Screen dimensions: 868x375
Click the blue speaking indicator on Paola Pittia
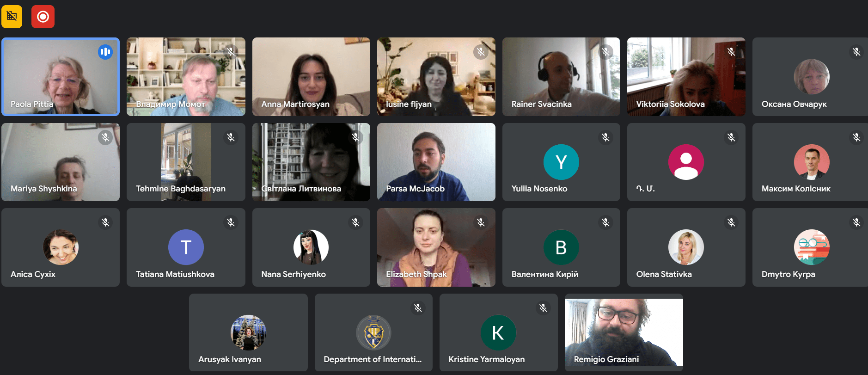[105, 52]
